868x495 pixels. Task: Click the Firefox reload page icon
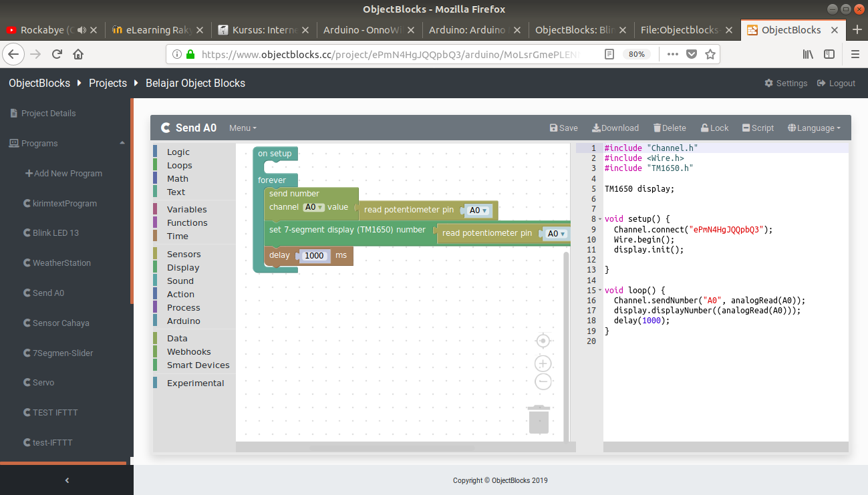pyautogui.click(x=57, y=54)
